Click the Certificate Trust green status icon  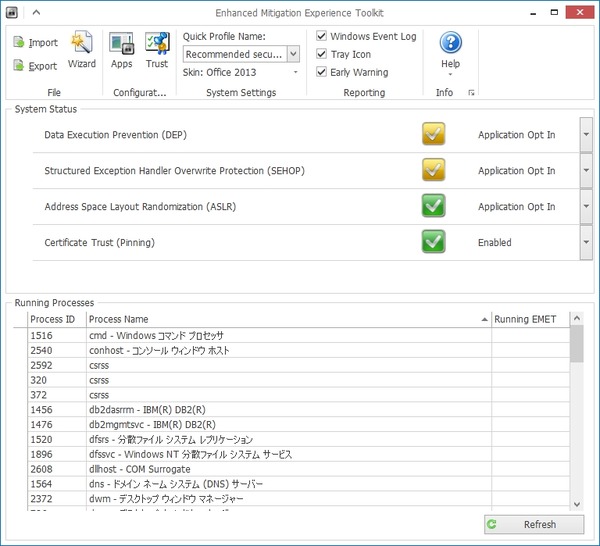pos(433,242)
